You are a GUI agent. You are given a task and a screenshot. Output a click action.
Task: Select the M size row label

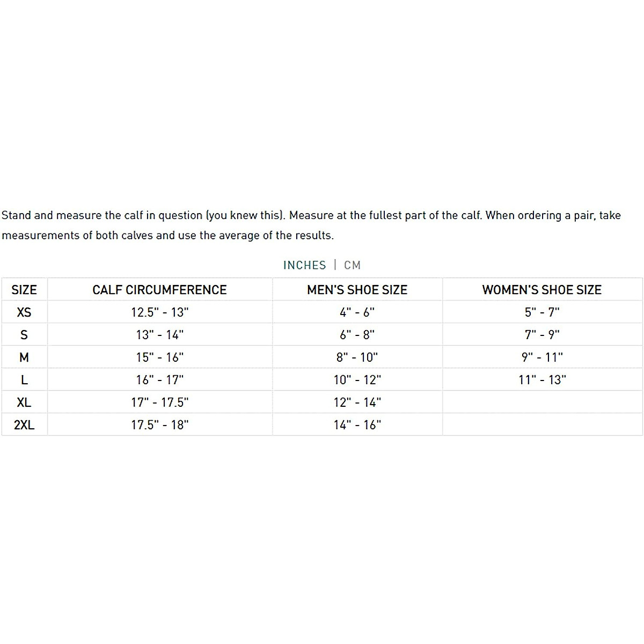24,357
